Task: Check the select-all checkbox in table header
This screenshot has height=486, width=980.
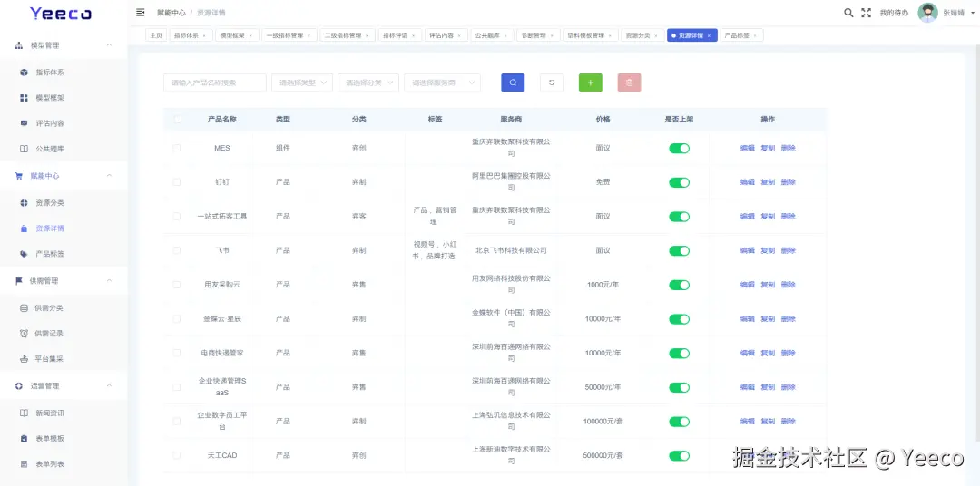Action: [177, 120]
